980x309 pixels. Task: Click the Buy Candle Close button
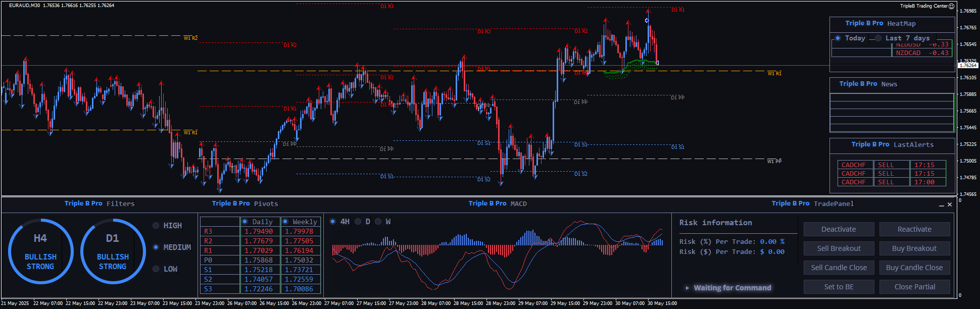click(914, 268)
